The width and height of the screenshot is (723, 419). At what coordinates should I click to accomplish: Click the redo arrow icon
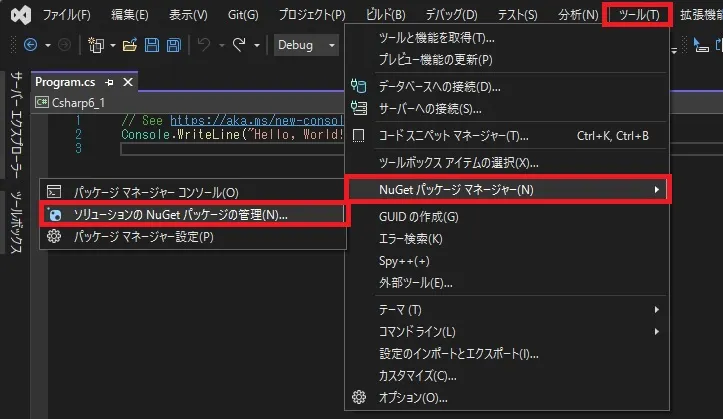tap(239, 45)
